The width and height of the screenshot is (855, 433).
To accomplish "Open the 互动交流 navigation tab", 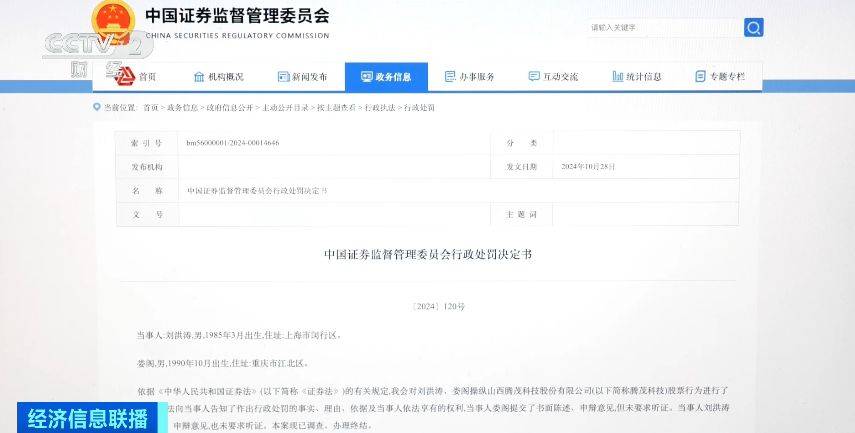I will click(560, 77).
